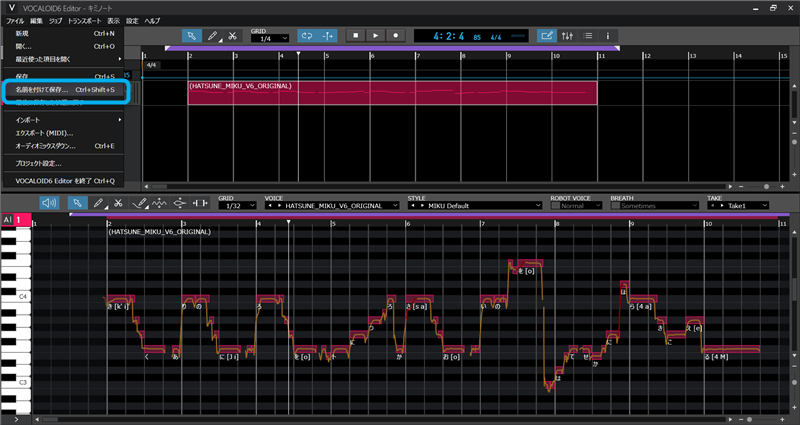Click the track view horizontal zoom slider
The width and height of the screenshot is (800, 425).
pyautogui.click(x=766, y=187)
